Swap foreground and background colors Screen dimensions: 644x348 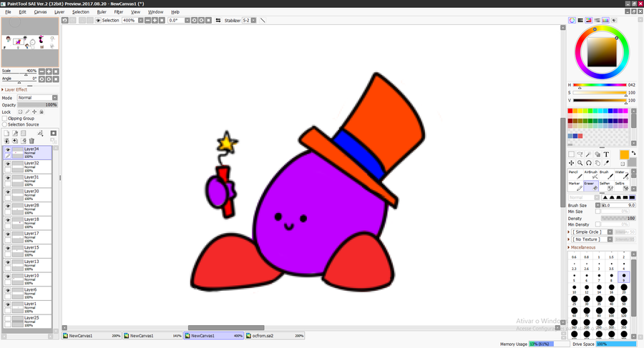coord(633,153)
